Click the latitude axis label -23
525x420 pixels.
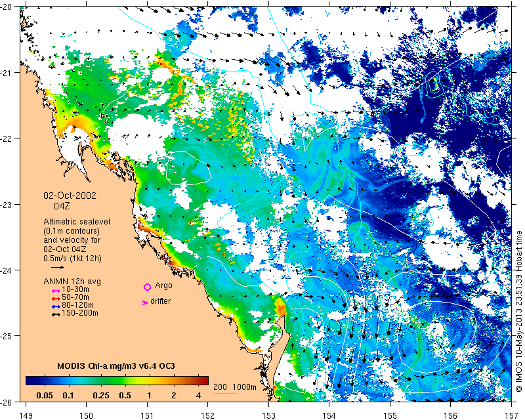point(7,204)
